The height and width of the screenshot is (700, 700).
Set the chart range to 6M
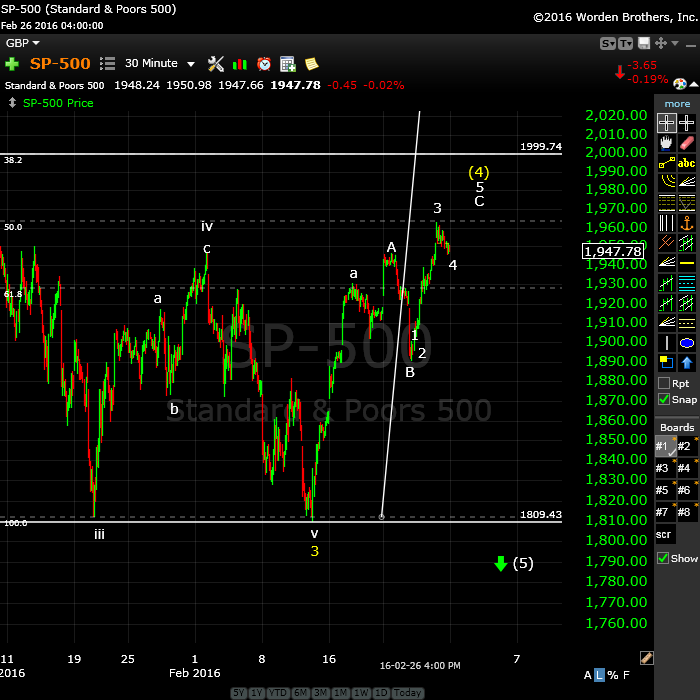300,693
